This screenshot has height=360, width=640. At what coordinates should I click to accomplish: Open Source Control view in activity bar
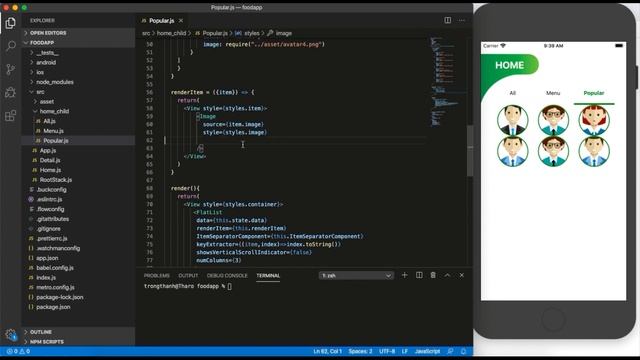coord(11,69)
